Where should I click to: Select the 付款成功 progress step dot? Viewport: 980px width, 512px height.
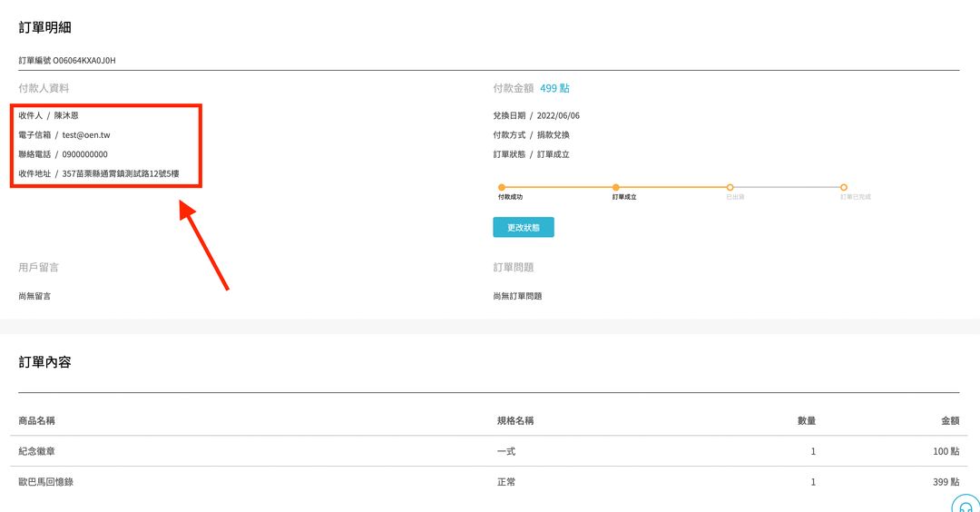[502, 188]
